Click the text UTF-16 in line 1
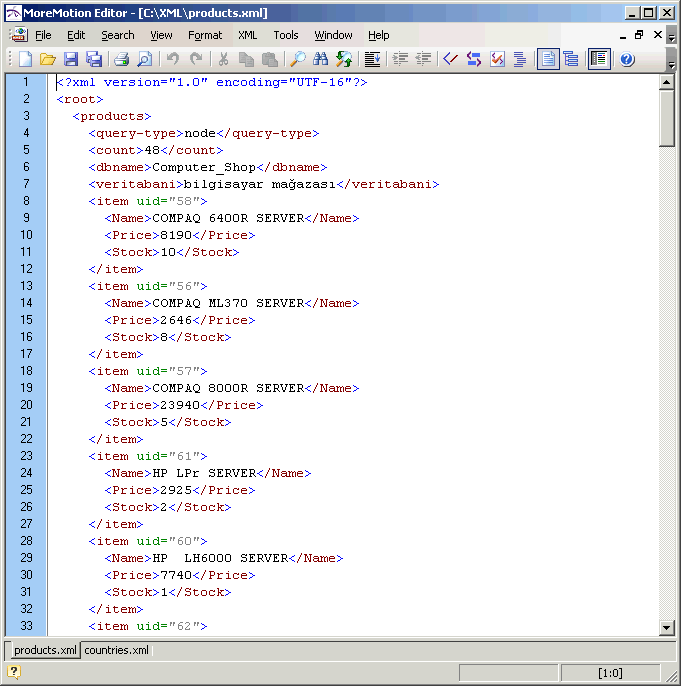 click(x=320, y=82)
